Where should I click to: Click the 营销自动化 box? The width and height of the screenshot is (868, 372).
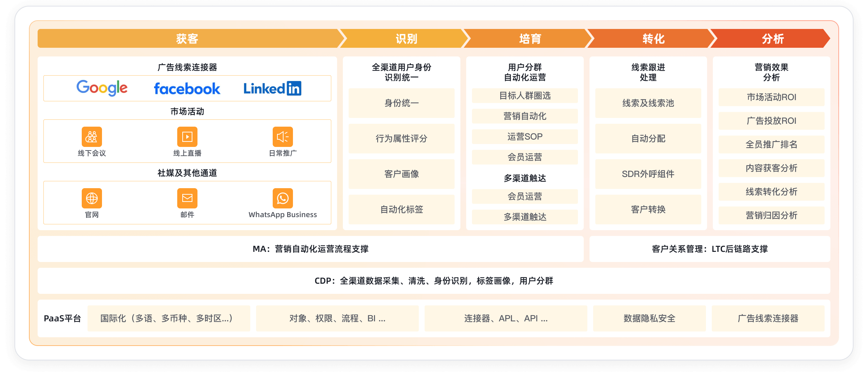click(x=525, y=116)
